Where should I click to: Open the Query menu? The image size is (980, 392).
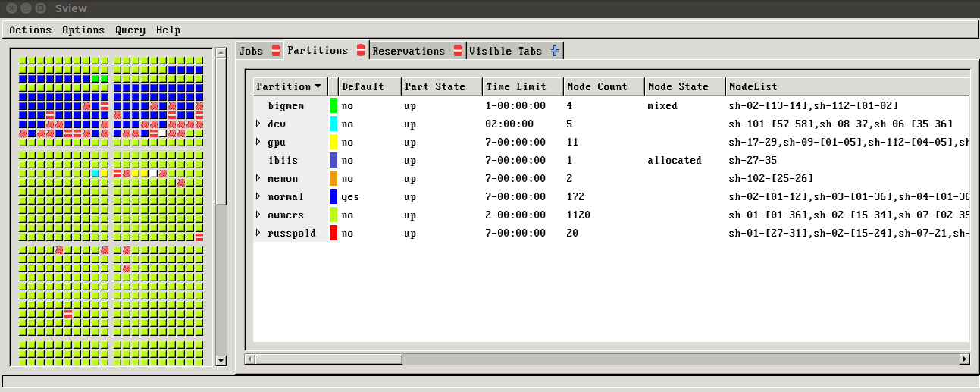click(x=130, y=30)
